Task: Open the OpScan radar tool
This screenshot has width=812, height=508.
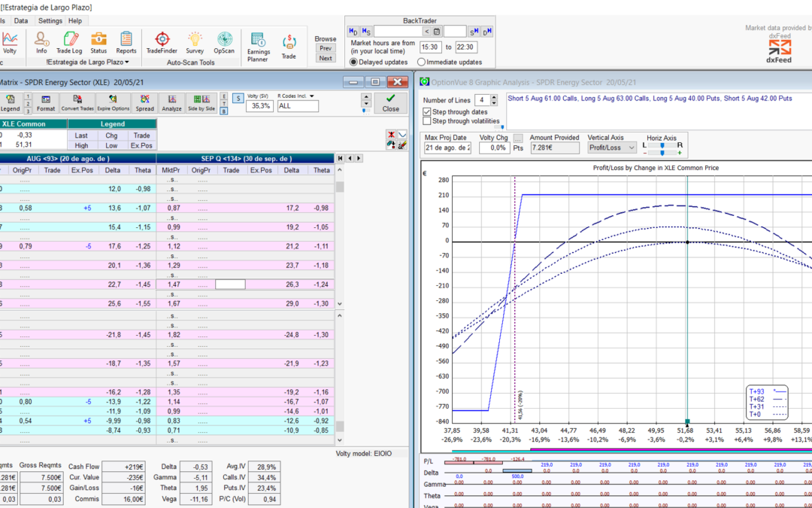Action: click(x=224, y=43)
